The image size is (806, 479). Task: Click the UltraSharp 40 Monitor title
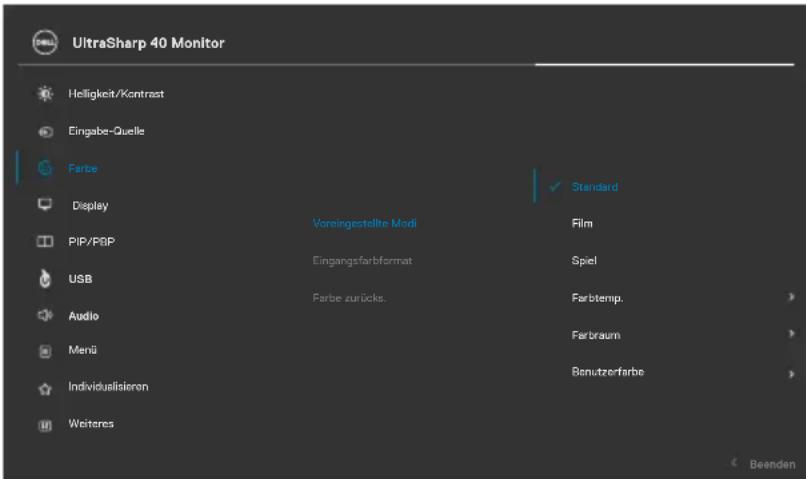[x=149, y=43]
